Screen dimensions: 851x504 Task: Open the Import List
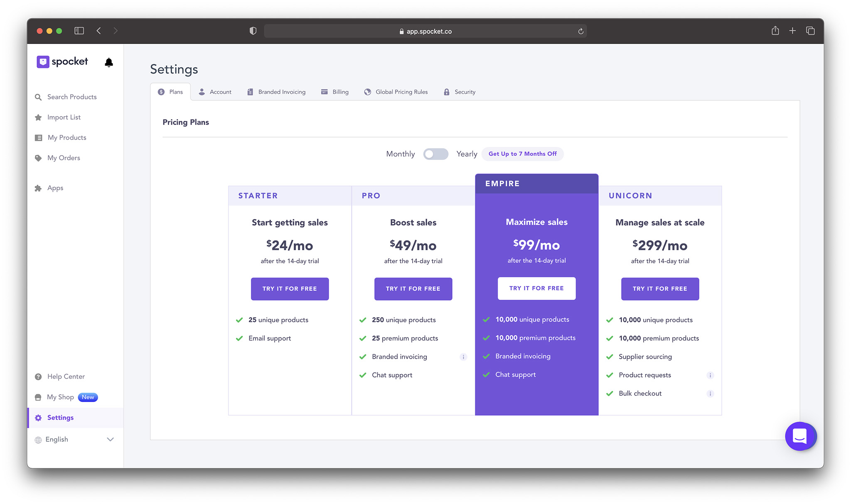click(x=64, y=117)
